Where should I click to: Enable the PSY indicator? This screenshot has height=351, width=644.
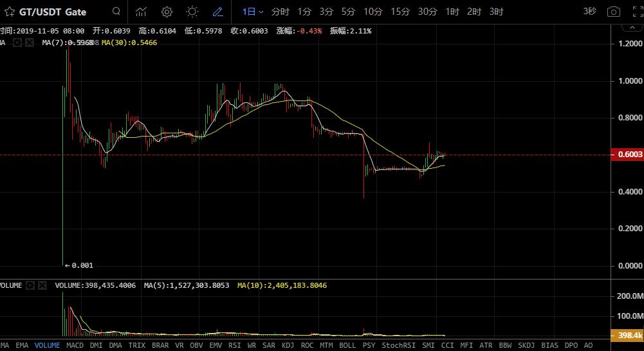(369, 345)
